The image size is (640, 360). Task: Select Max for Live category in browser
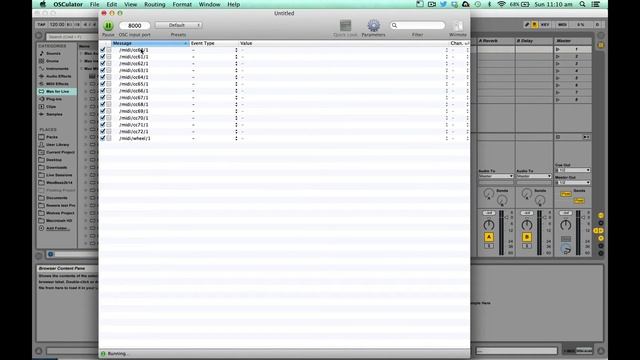click(57, 91)
